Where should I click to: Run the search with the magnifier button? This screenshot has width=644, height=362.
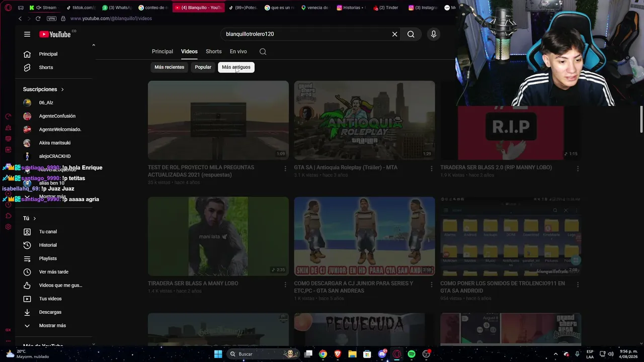411,34
